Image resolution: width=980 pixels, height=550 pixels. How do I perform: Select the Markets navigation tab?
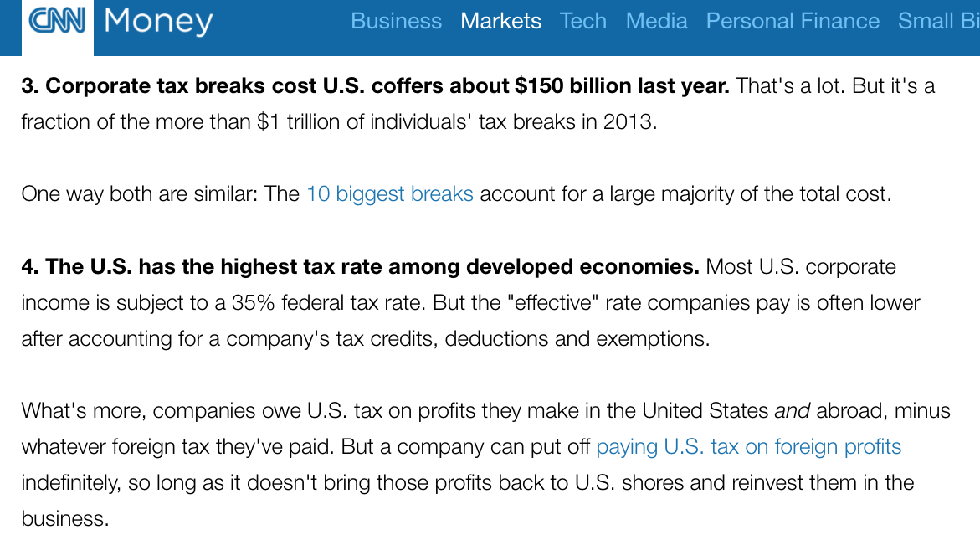pyautogui.click(x=500, y=21)
